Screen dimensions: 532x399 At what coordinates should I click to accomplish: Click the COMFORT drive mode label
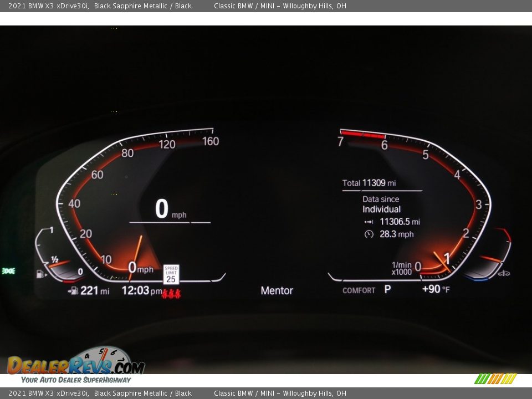(359, 291)
